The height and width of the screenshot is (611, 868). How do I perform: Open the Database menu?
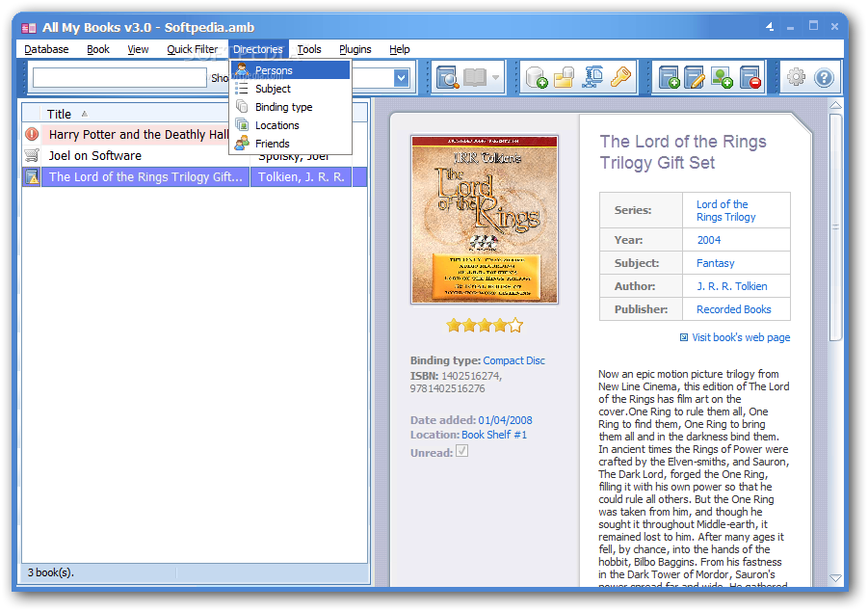click(x=46, y=49)
